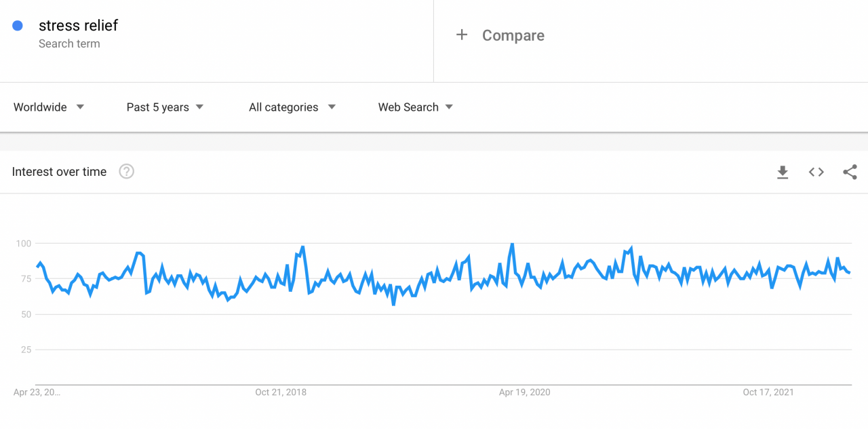Click the Oct 21, 2018 axis label
Image resolution: width=868 pixels, height=429 pixels.
[281, 392]
